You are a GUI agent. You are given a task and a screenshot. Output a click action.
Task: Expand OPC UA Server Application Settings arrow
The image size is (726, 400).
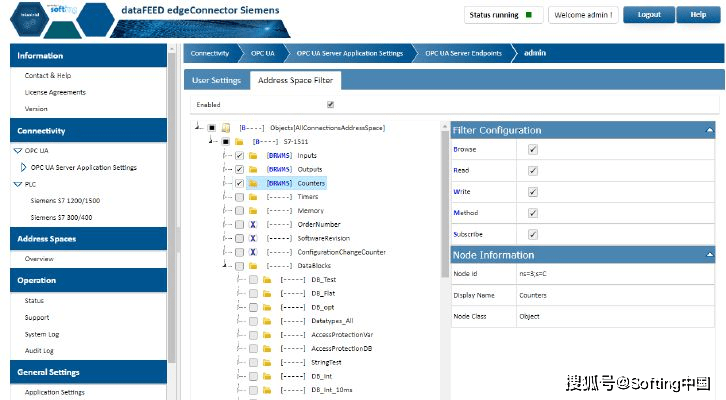(24, 167)
